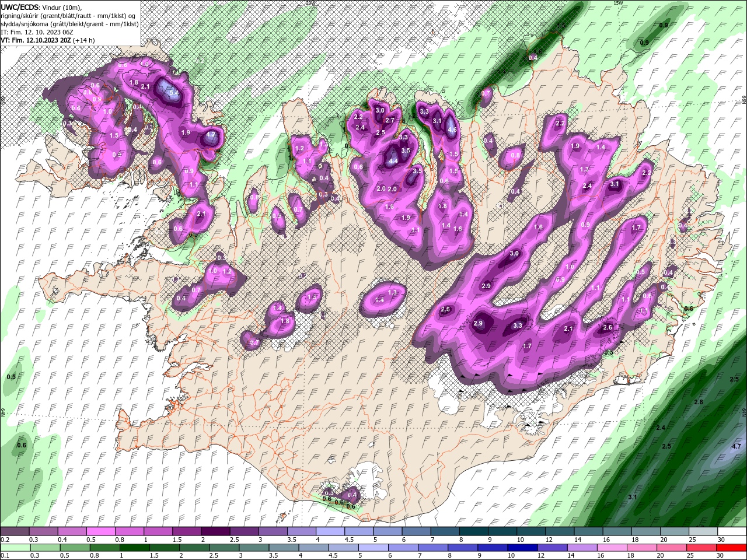Select the darkest purple 2 mm snow swatch
747x560 pixels.
click(x=215, y=531)
